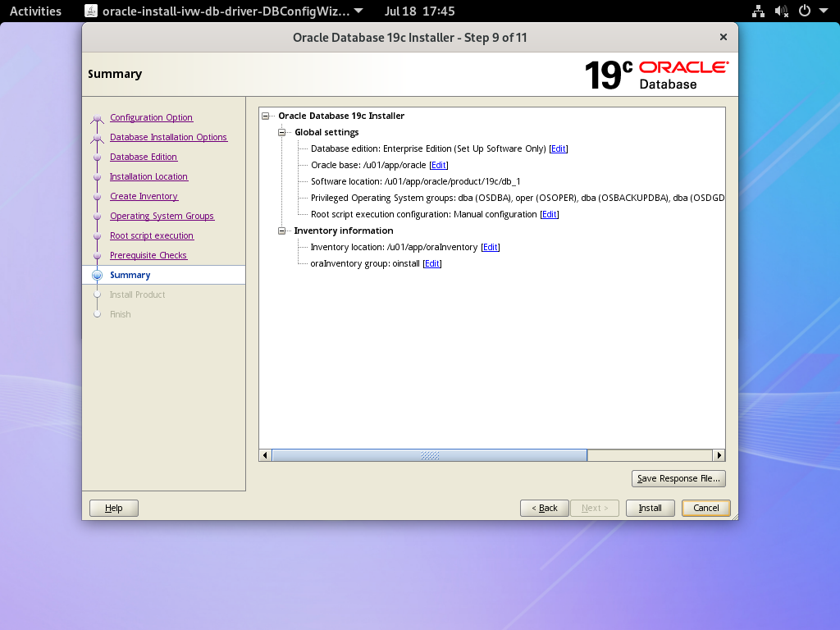
Task: Edit the Database edition setting
Action: tap(558, 149)
